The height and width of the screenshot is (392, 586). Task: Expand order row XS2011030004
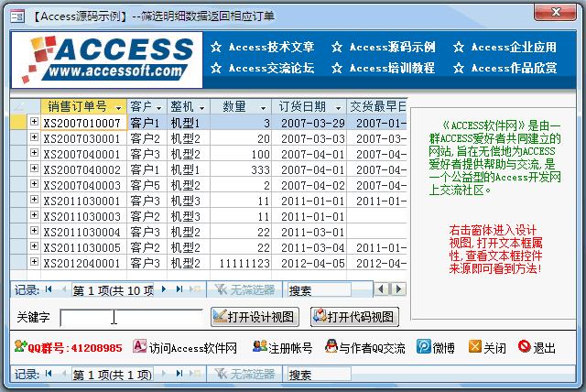tap(34, 231)
